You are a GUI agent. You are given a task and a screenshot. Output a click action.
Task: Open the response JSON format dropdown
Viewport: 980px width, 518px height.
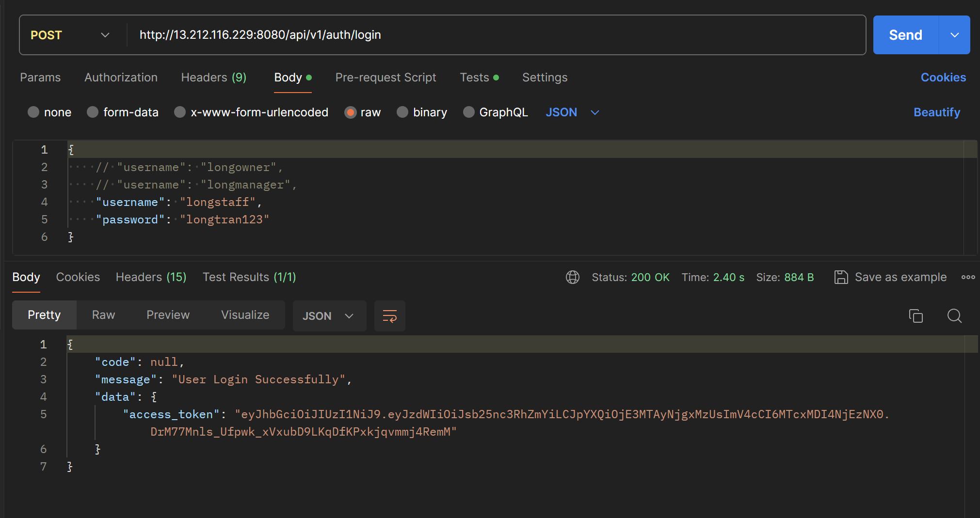329,316
